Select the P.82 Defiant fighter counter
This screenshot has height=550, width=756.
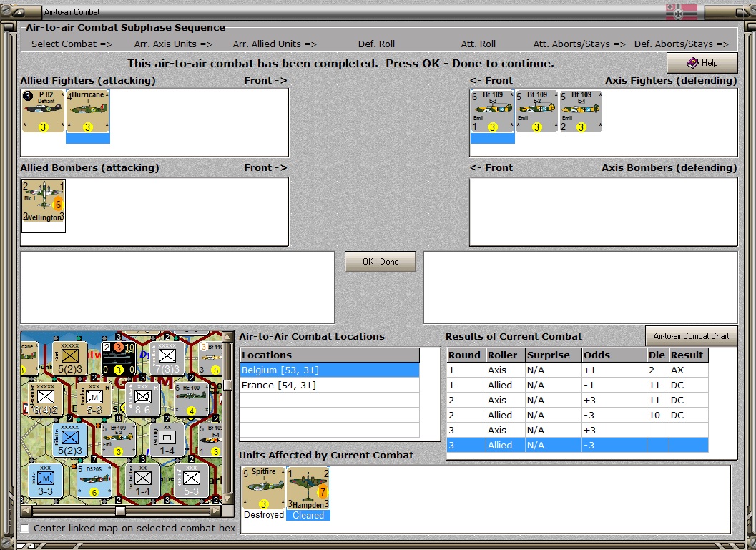(43, 111)
